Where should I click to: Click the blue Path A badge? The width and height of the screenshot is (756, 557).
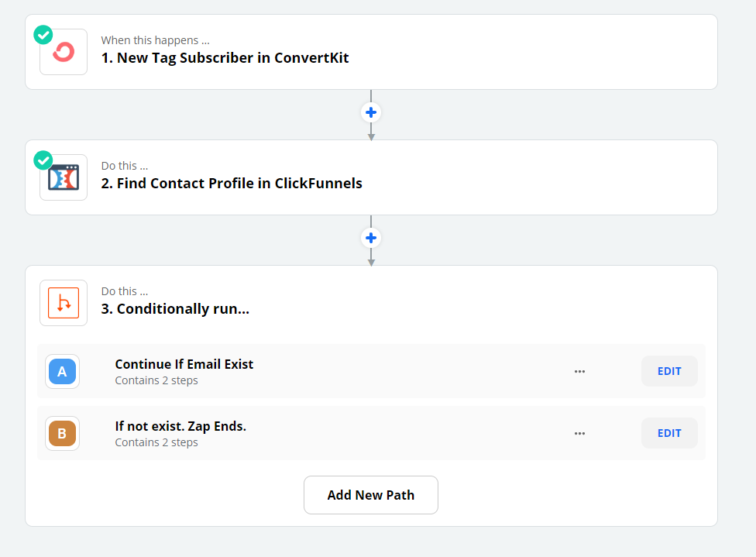click(62, 371)
